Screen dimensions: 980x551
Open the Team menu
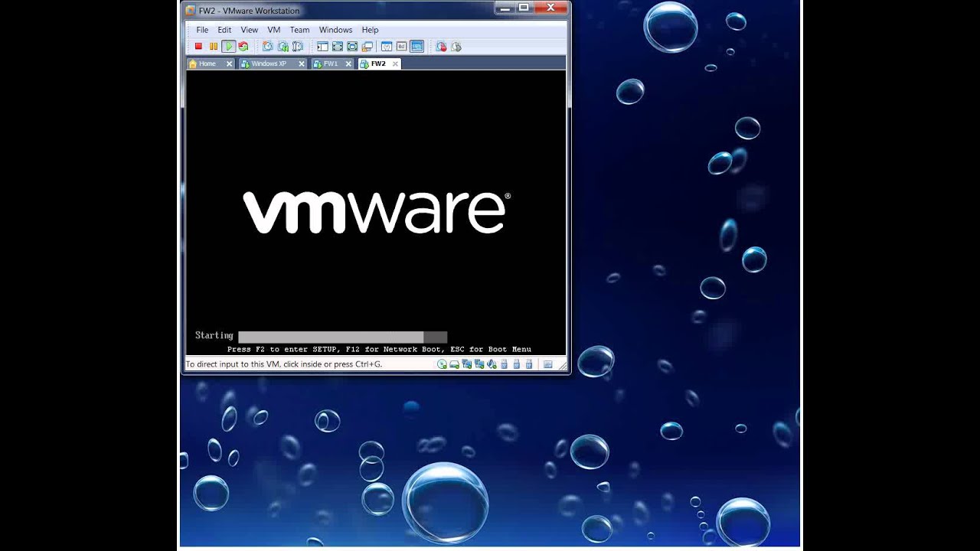299,30
